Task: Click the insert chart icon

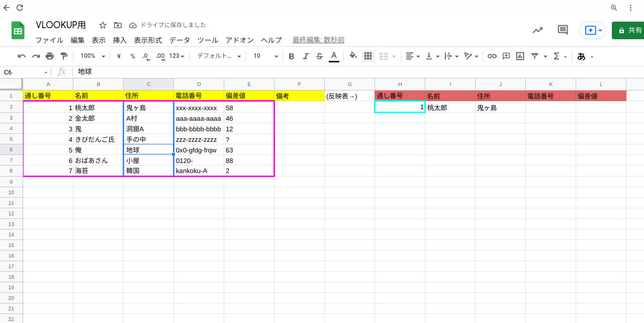Action: coord(520,56)
